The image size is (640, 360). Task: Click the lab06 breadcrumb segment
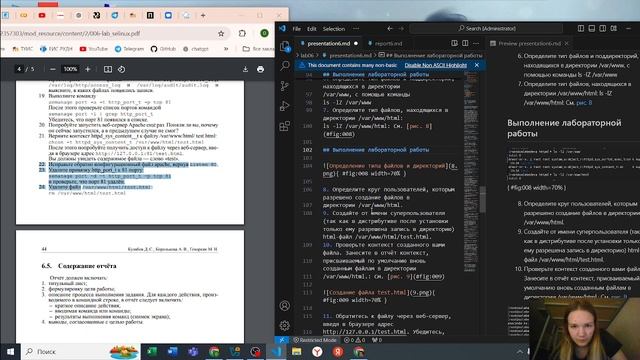click(307, 55)
